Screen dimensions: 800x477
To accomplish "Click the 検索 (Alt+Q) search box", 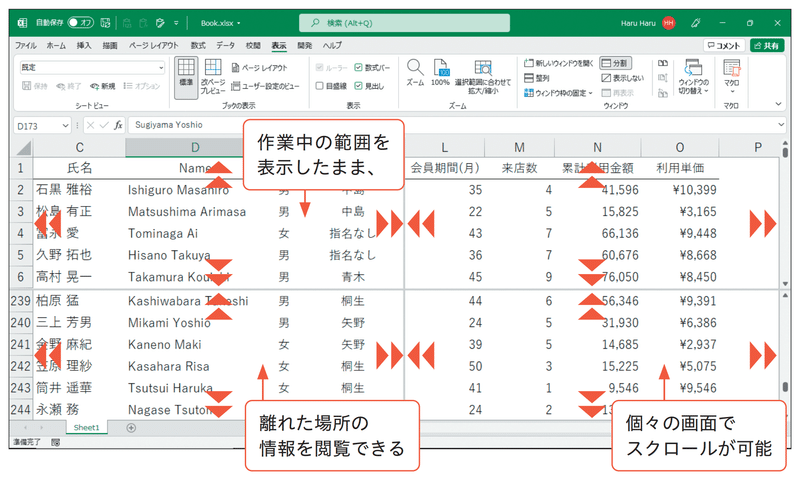I will pyautogui.click(x=404, y=23).
